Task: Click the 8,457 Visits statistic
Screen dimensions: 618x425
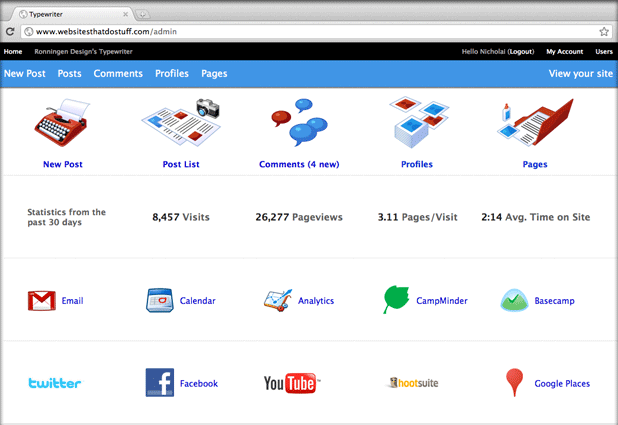Action: tap(181, 217)
